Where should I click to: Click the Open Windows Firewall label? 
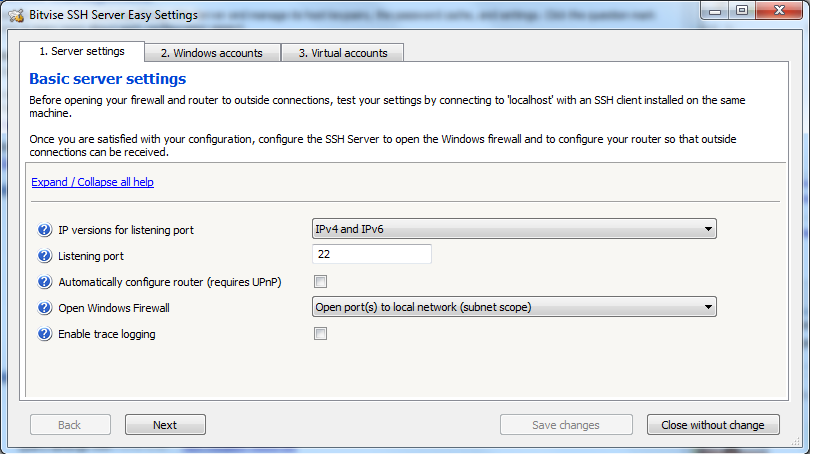pos(114,308)
